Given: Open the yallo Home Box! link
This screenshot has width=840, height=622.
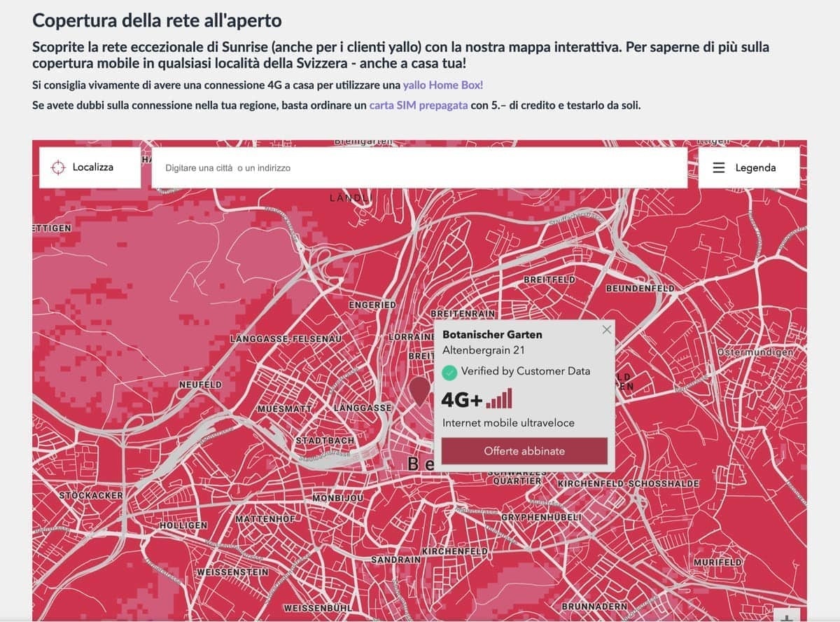Looking at the screenshot, I should [x=443, y=85].
